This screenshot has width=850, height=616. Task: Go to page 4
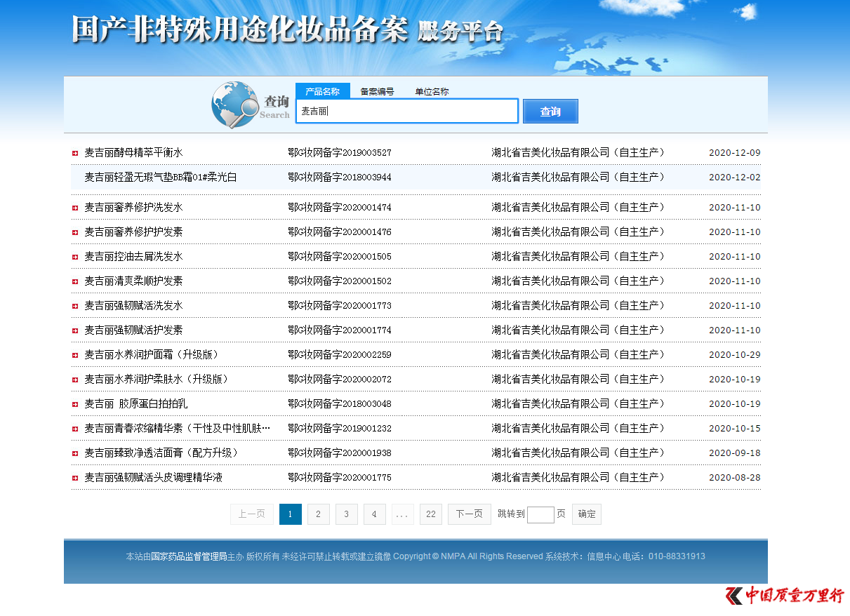[375, 514]
